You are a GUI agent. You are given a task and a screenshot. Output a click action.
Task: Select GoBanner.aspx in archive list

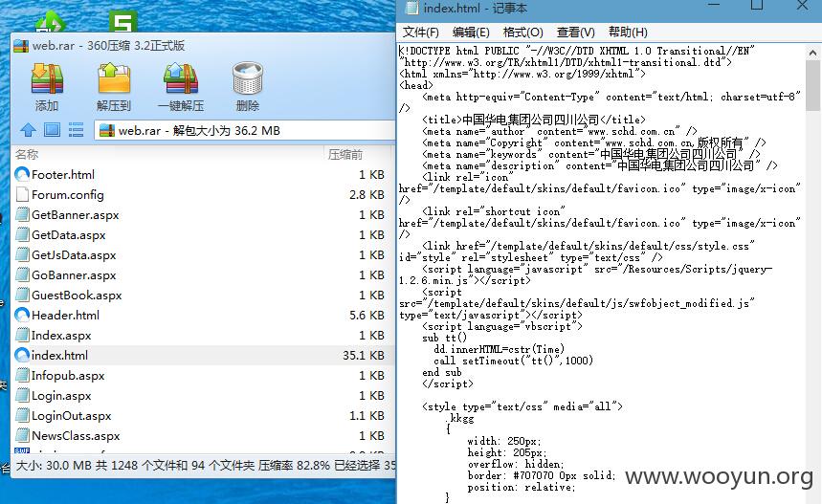(x=74, y=275)
